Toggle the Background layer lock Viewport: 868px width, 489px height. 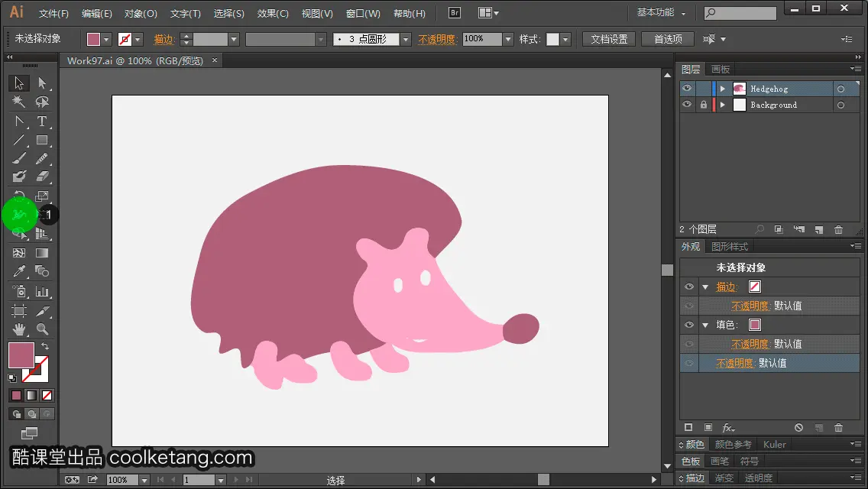[704, 105]
